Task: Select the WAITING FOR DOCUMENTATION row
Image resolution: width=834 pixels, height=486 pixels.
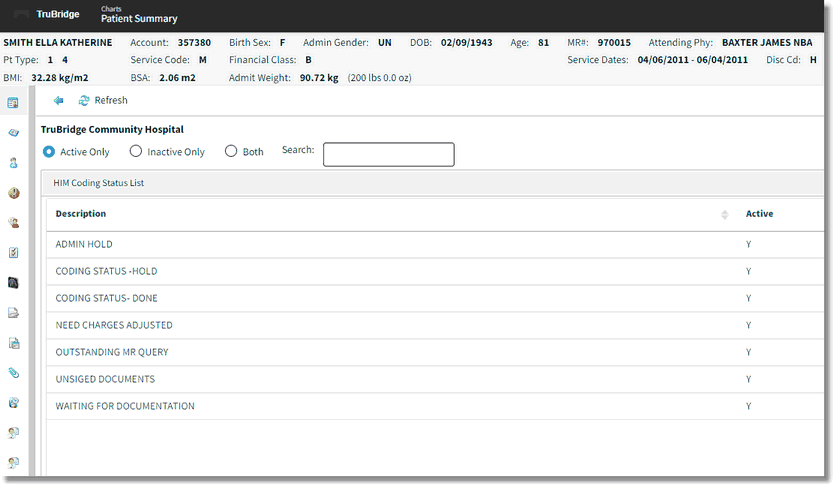Action: click(435, 406)
